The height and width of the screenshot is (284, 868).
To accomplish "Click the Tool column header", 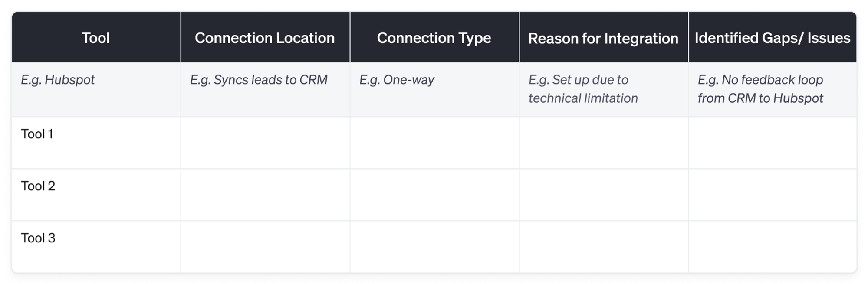I will coord(95,38).
